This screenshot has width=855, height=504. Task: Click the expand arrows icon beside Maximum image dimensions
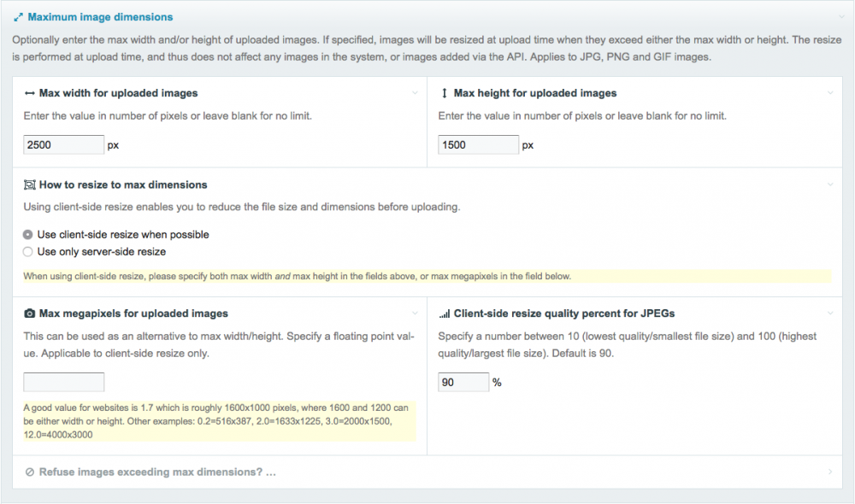point(18,17)
